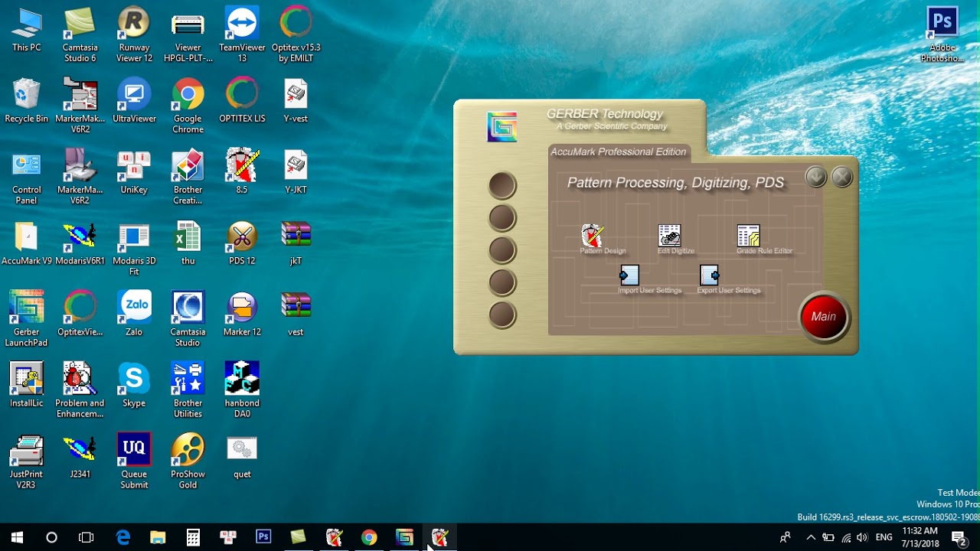Select the Control Panel desktop shortcut
The width and height of the screenshot is (980, 551).
pyautogui.click(x=27, y=178)
